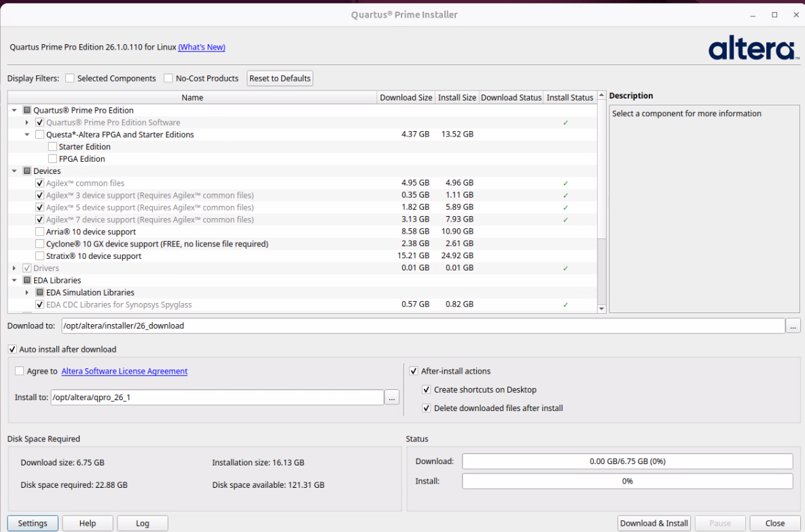Enable the No-Cost Products filter
The width and height of the screenshot is (805, 532).
point(168,78)
